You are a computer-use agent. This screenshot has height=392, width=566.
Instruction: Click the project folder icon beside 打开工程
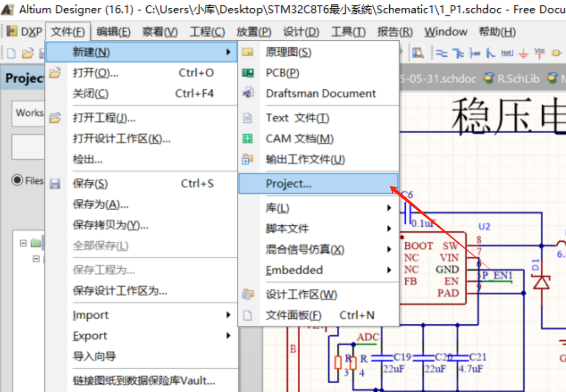[x=55, y=118]
